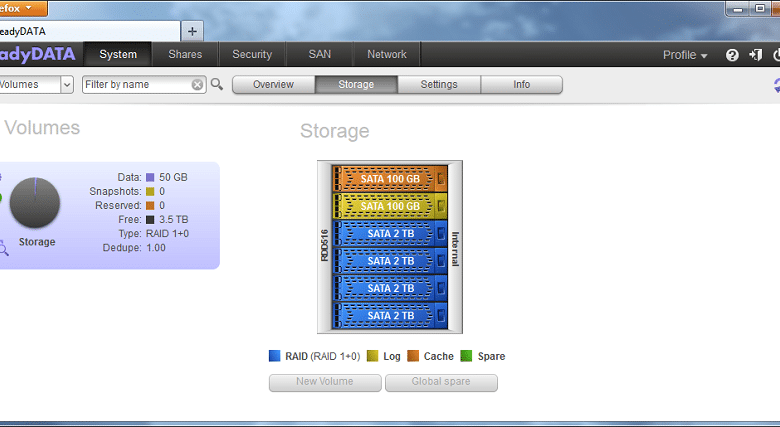Open the System tab
The image size is (780, 427).
coord(118,54)
